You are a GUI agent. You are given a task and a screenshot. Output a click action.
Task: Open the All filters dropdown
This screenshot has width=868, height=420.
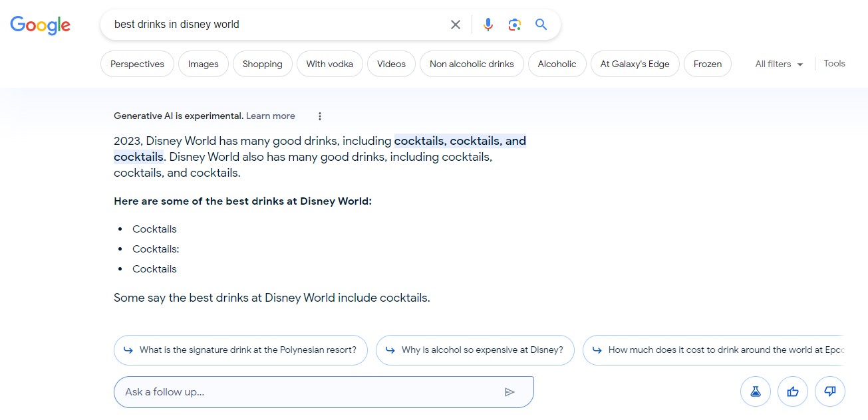[778, 64]
